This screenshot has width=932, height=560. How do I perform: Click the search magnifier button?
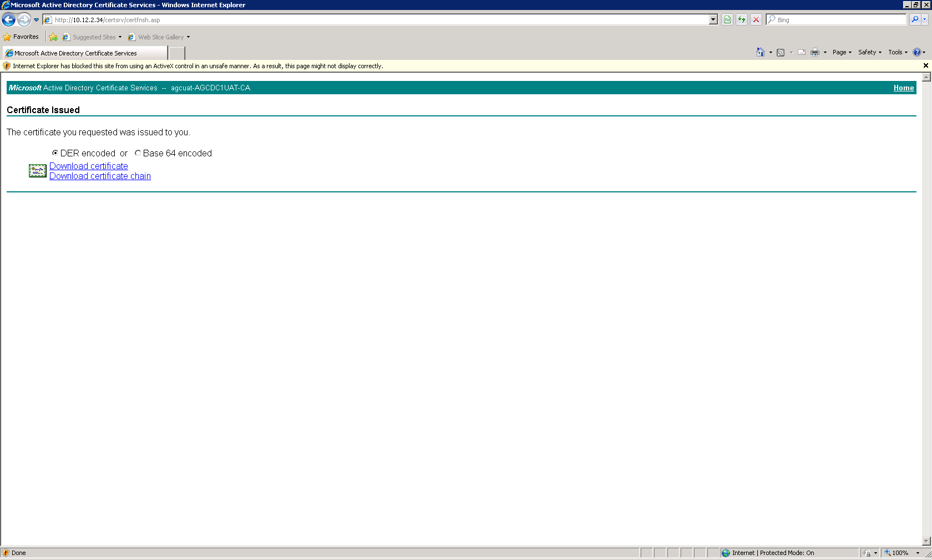[x=915, y=19]
